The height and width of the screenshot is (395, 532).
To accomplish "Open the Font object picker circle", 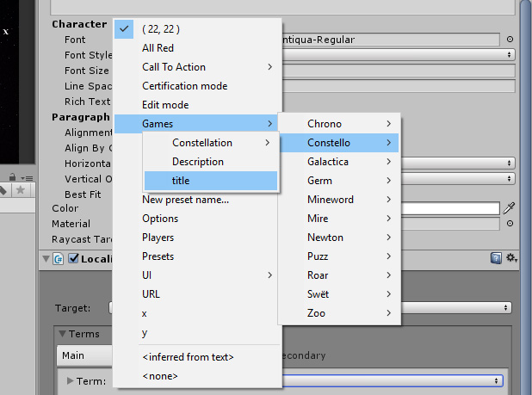I will (510, 40).
